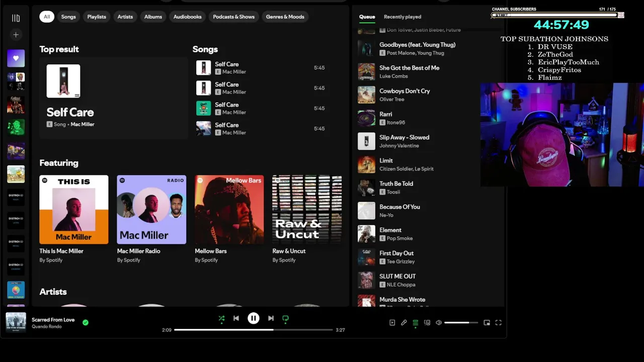Viewport: 644px width, 362px height.
Task: Select the Albums filter chip
Action: [153, 17]
